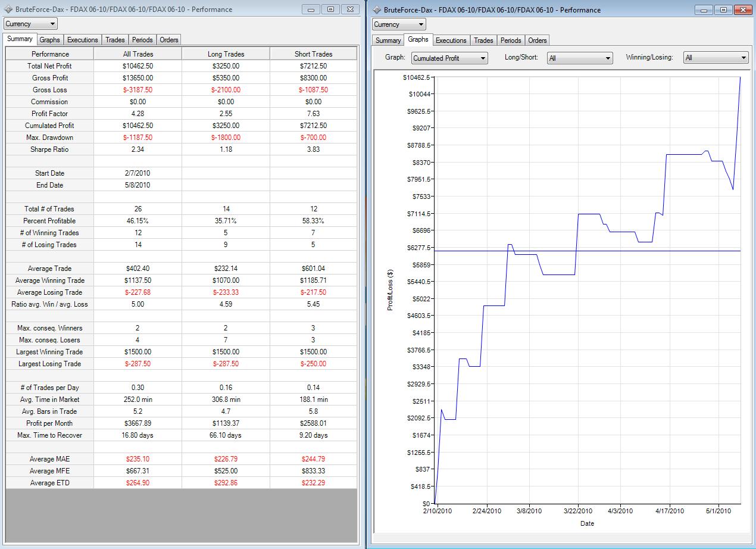The height and width of the screenshot is (549, 756).
Task: Click the All Trades column header
Action: click(138, 54)
